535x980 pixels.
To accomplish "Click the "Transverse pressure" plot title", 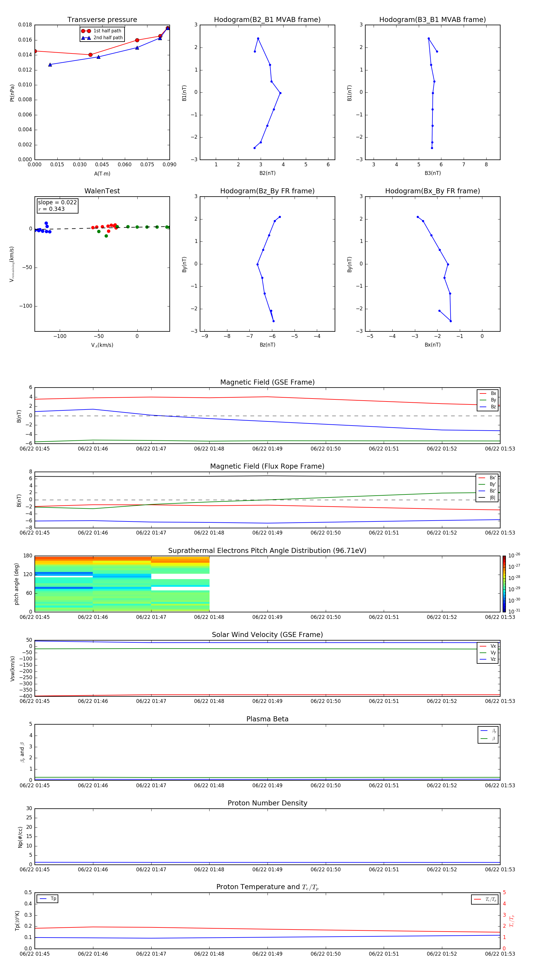I will [x=102, y=20].
